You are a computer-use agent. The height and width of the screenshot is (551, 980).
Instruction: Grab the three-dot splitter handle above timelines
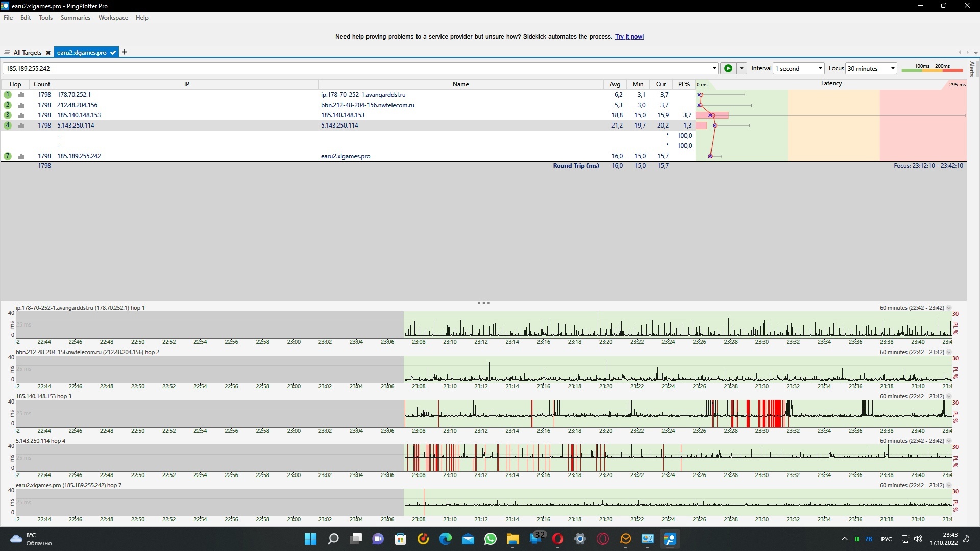click(483, 303)
